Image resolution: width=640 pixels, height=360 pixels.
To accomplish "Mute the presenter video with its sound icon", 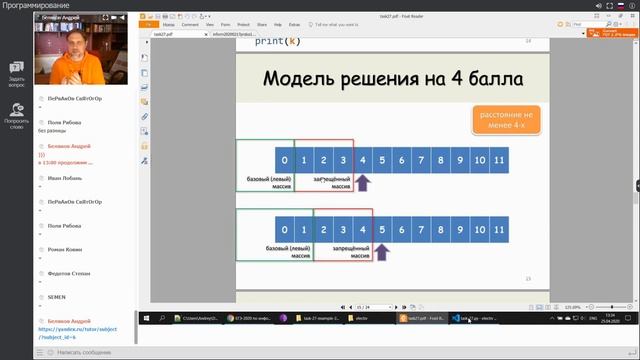I will point(122,18).
